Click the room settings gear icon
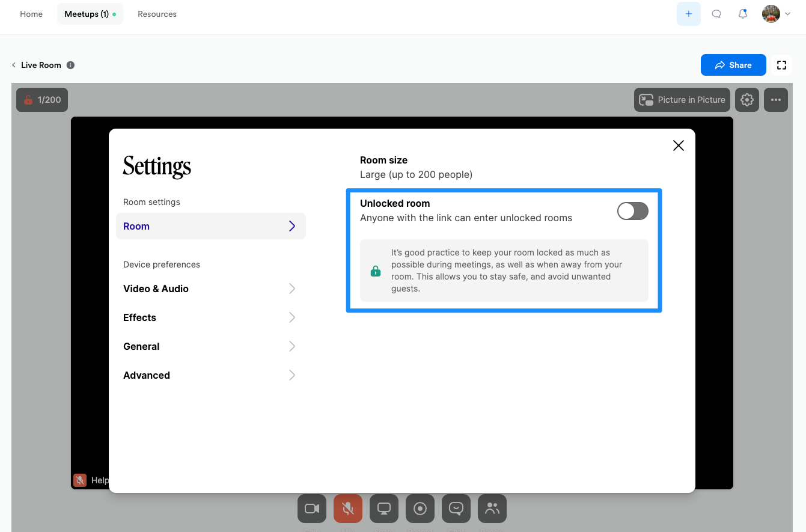This screenshot has height=532, width=806. pyautogui.click(x=747, y=100)
